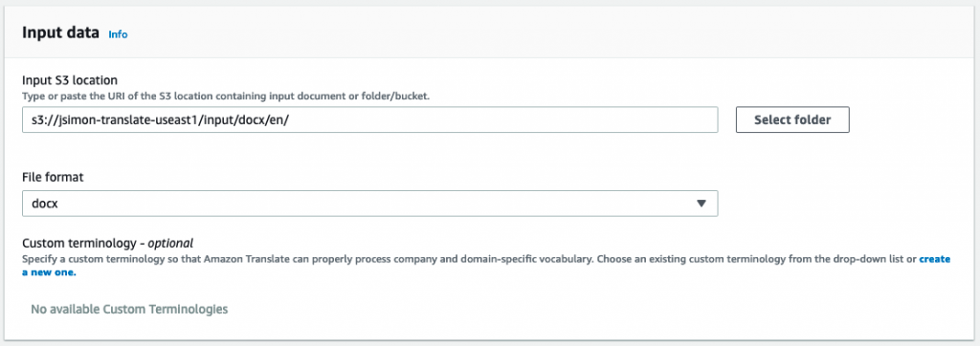Click the custom terminology description paragraph

pos(470,259)
